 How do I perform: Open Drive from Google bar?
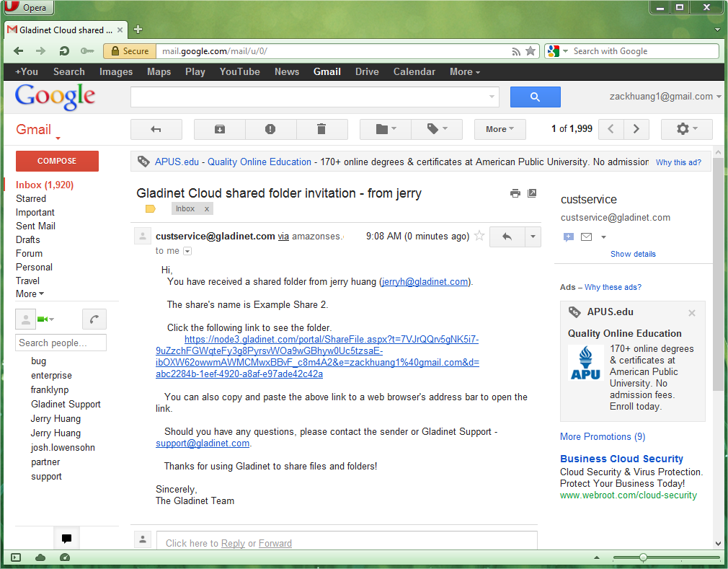tap(367, 72)
